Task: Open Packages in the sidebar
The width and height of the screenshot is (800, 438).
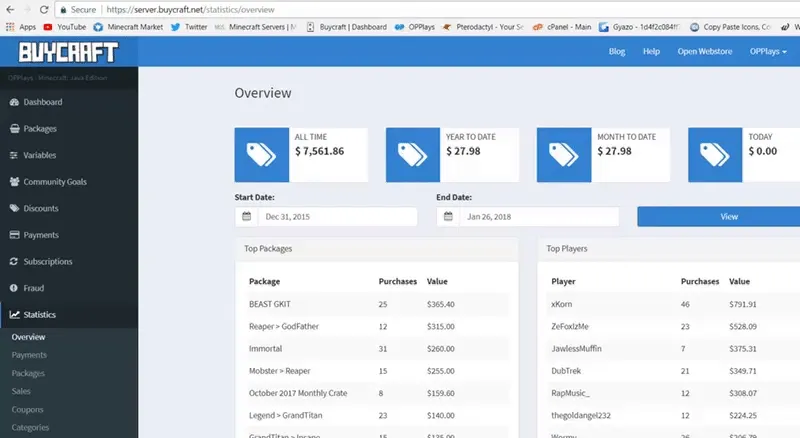Action: (69, 129)
